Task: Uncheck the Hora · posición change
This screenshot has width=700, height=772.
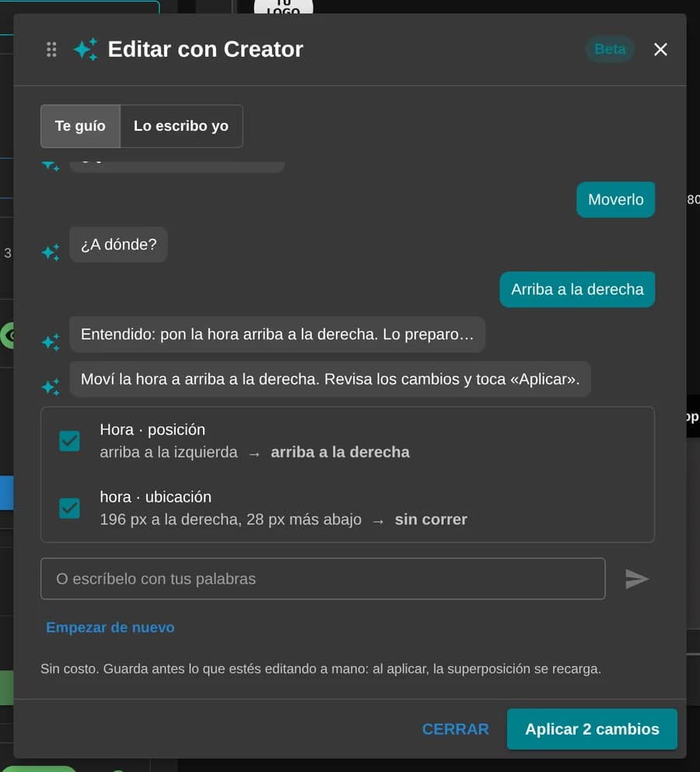Action: click(x=69, y=440)
